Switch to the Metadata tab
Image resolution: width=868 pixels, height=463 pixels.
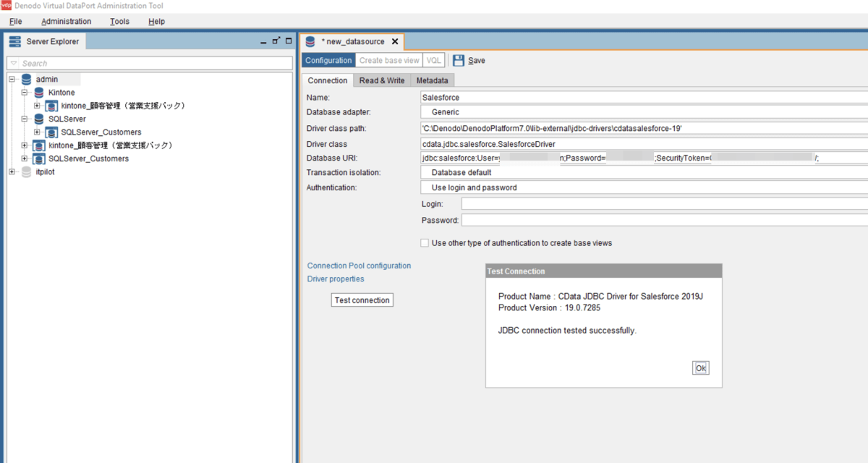pos(432,80)
